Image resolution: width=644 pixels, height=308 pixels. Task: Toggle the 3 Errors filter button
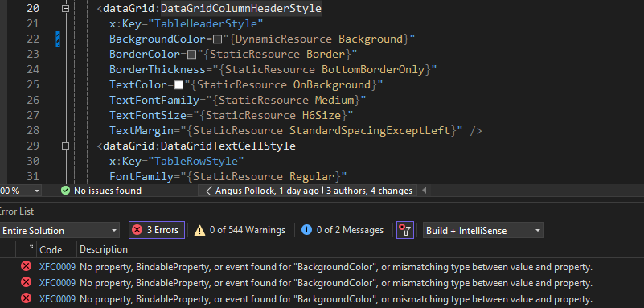pos(157,230)
